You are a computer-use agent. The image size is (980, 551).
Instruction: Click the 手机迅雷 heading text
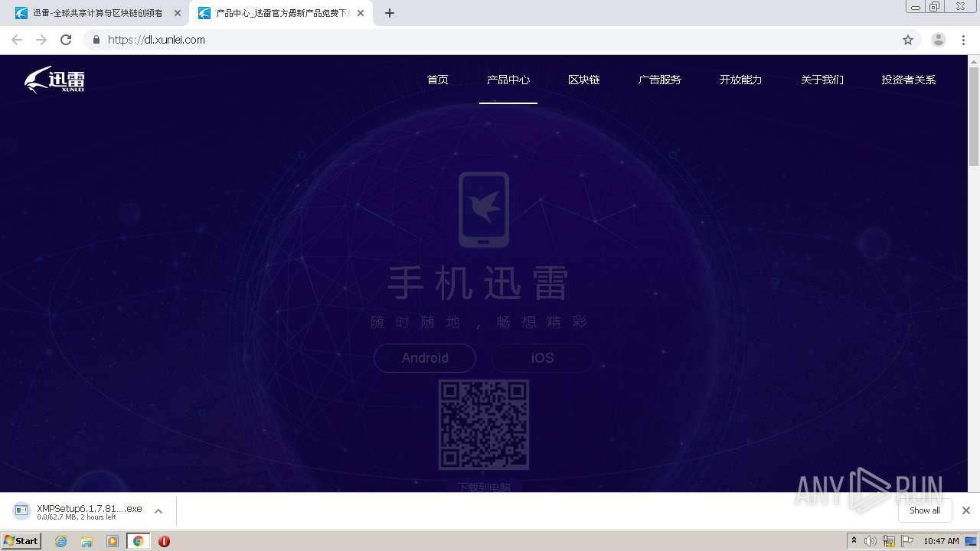point(479,283)
